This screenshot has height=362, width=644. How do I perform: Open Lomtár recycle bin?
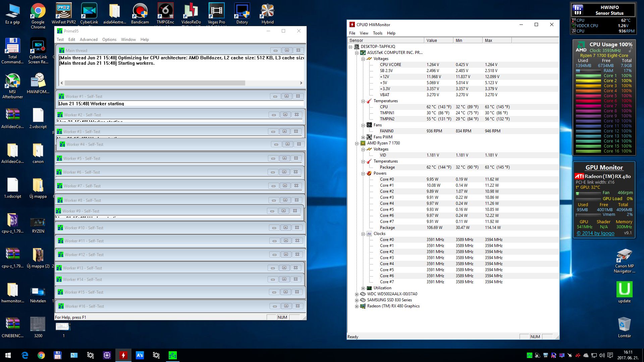624,327
